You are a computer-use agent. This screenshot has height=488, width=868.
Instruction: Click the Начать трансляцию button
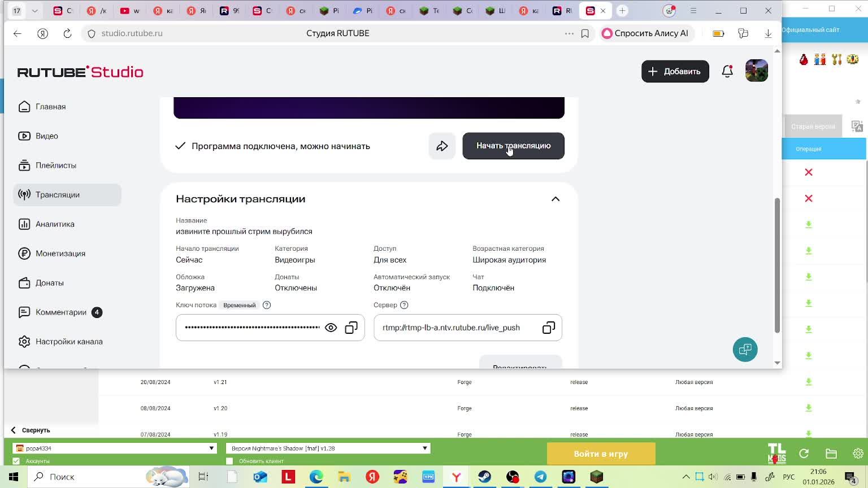513,146
